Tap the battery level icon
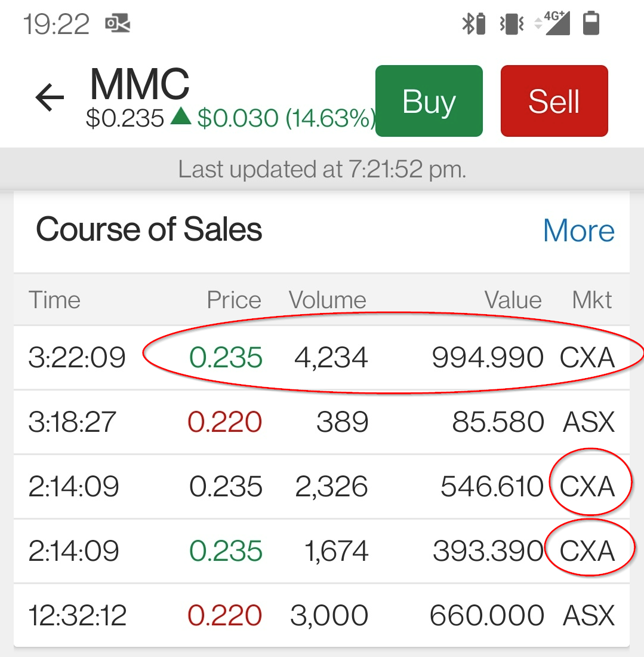 (x=591, y=24)
